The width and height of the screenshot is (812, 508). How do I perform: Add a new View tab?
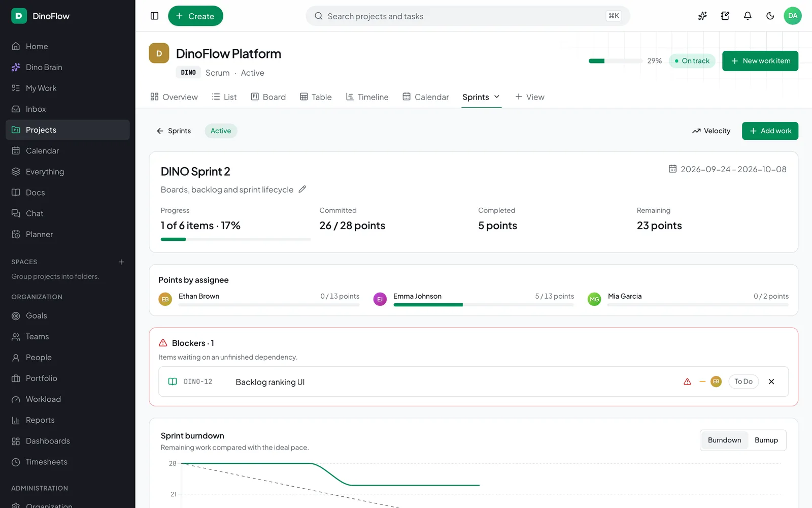pyautogui.click(x=530, y=97)
